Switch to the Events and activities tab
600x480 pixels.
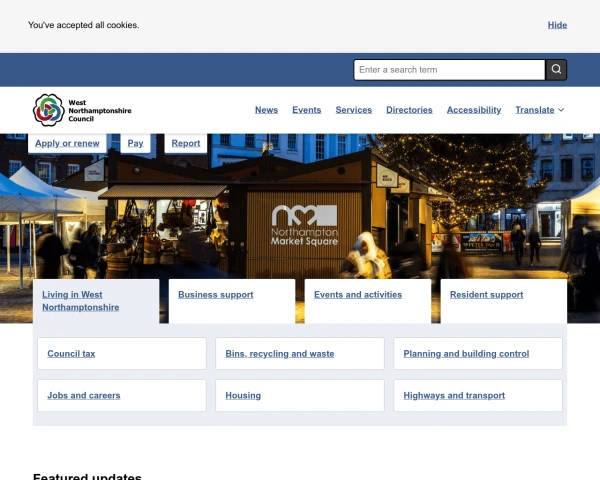click(x=368, y=301)
